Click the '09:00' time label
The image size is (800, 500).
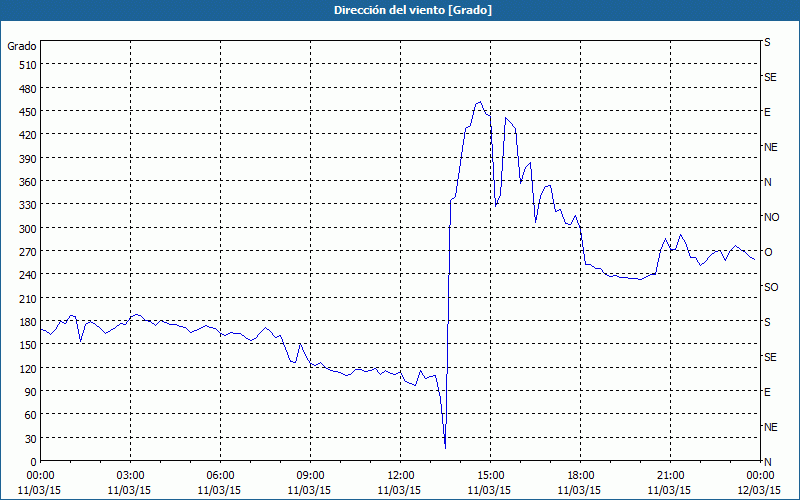(310, 476)
